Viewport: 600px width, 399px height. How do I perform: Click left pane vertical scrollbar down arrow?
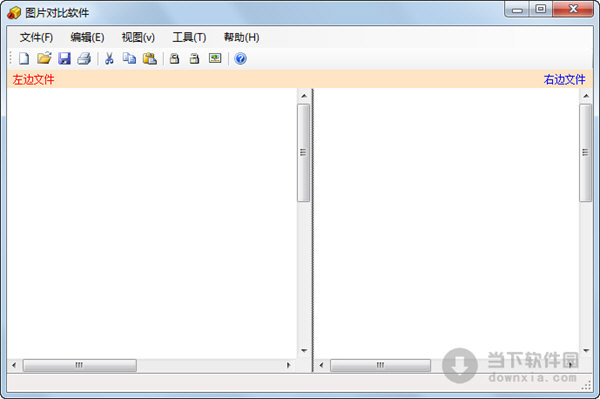tap(304, 350)
